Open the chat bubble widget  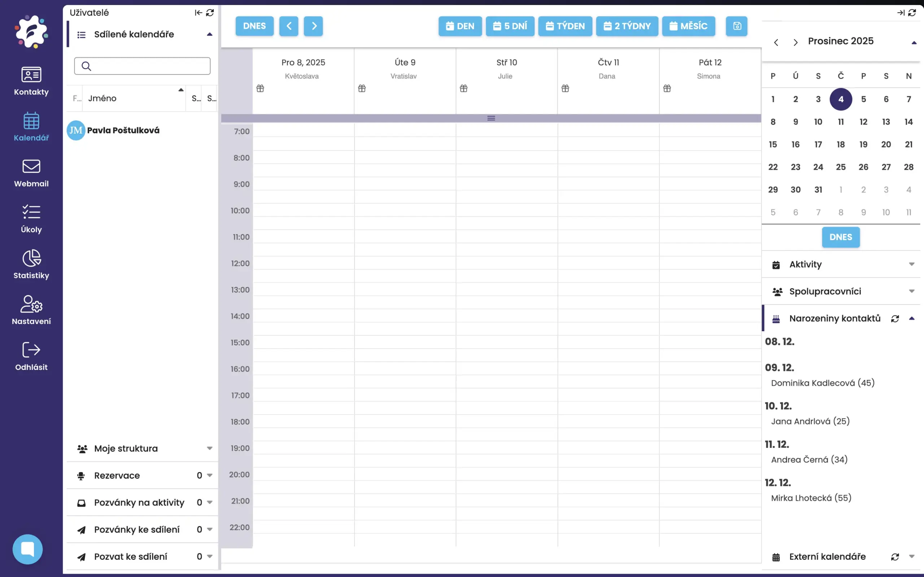(27, 549)
